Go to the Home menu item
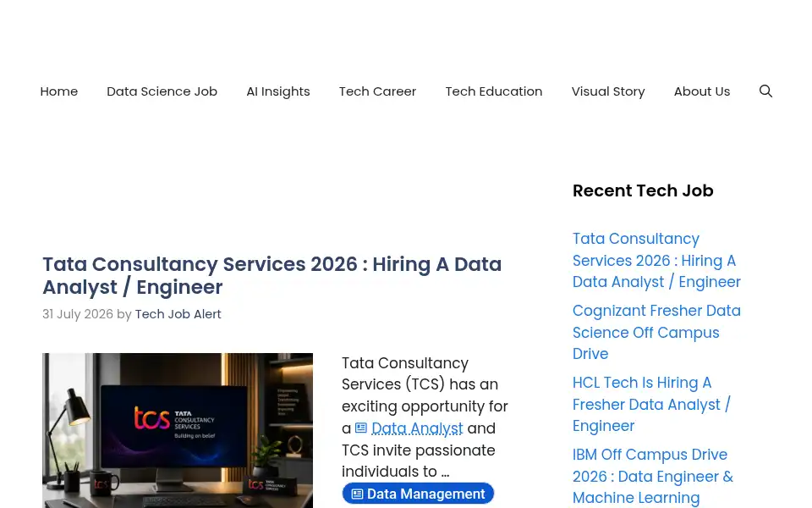 tap(59, 91)
